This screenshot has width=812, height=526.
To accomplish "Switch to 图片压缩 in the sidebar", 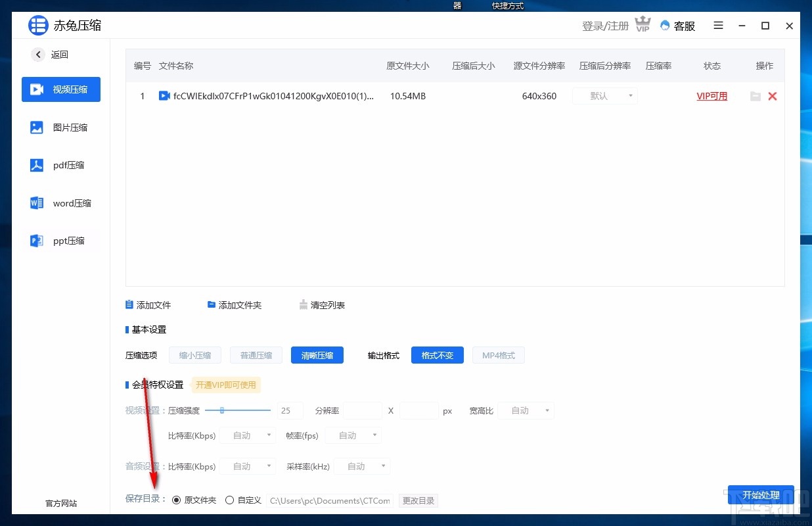I will (60, 127).
